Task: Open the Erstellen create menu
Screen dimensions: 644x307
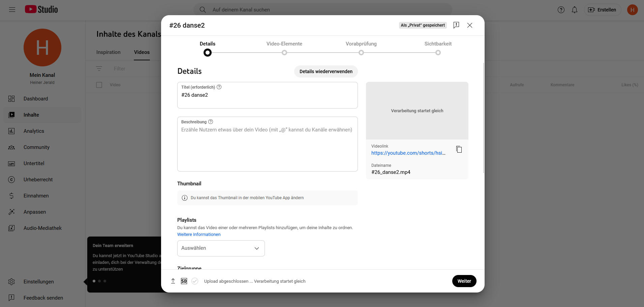Action: tap(602, 10)
